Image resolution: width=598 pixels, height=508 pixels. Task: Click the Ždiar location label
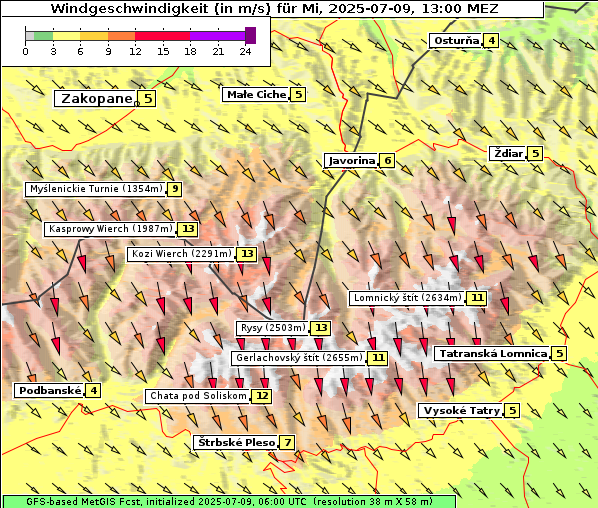click(x=508, y=154)
